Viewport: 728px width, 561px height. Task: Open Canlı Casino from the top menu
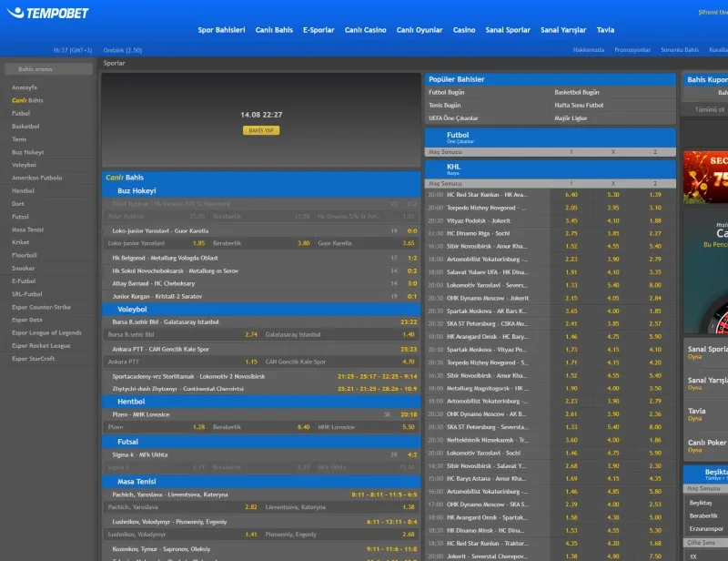click(x=366, y=30)
